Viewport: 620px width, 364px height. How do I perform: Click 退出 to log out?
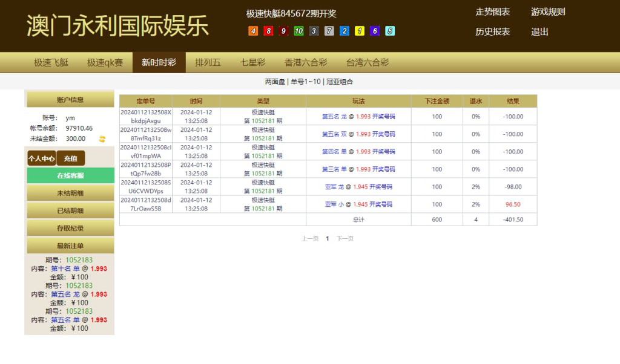[x=539, y=32]
